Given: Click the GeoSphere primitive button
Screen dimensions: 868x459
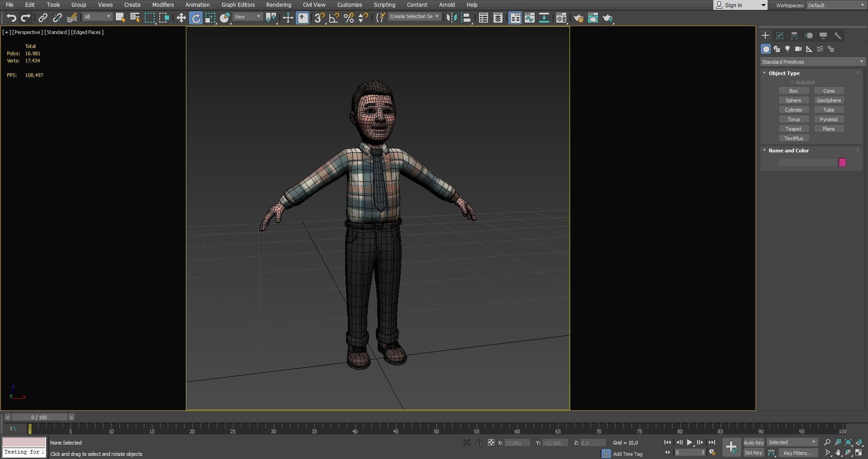Looking at the screenshot, I should tap(829, 100).
